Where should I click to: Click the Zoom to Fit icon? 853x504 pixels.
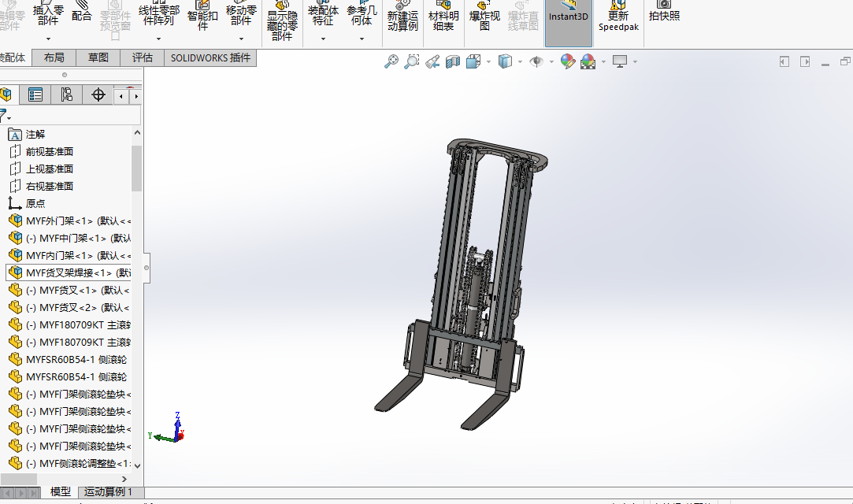[391, 61]
